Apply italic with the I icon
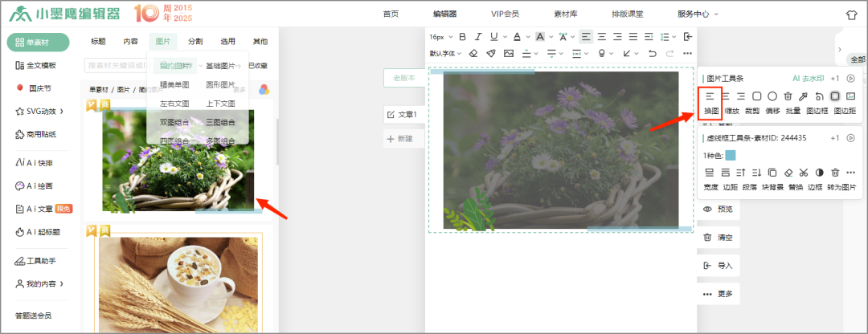 [477, 36]
